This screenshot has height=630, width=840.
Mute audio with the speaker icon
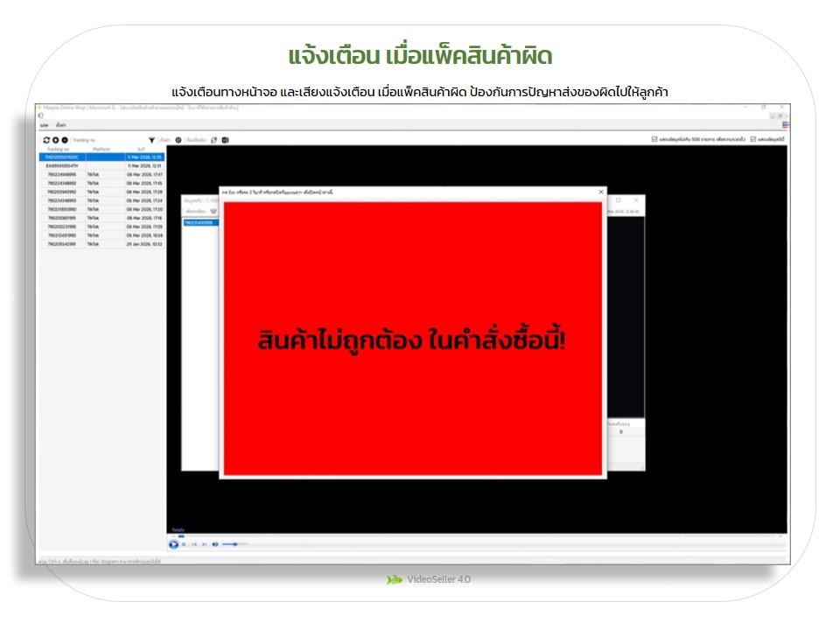tap(215, 544)
